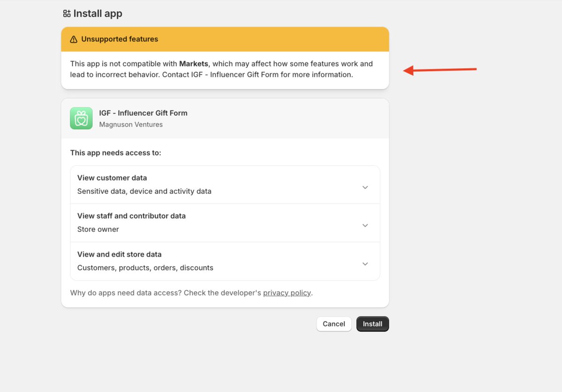Click Sensitive data, device and activity data text

[144, 191]
